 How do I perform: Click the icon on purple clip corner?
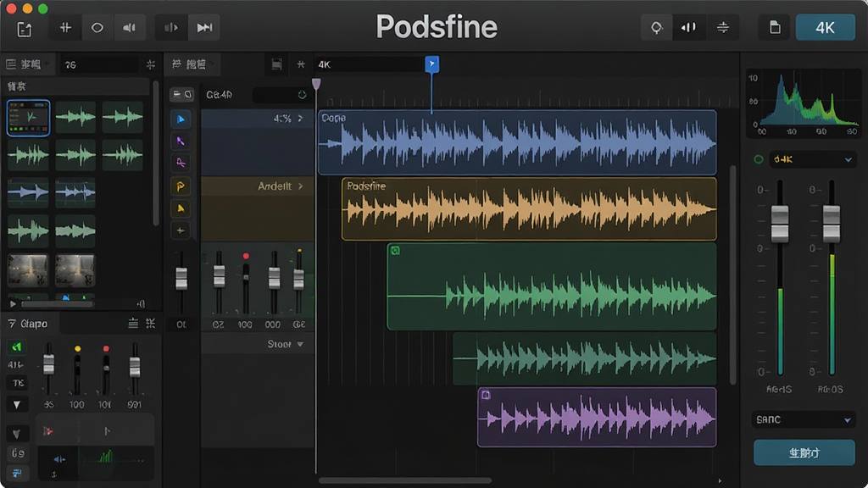tap(486, 395)
